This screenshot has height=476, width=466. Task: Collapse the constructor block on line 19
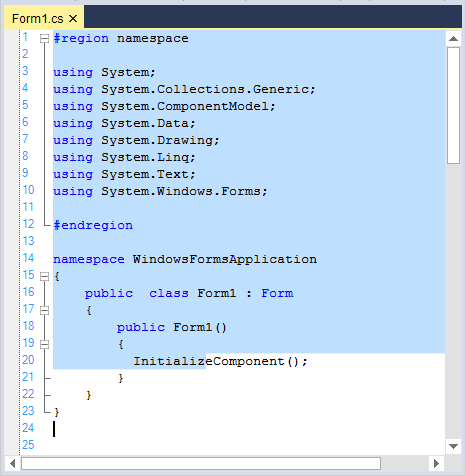point(44,344)
